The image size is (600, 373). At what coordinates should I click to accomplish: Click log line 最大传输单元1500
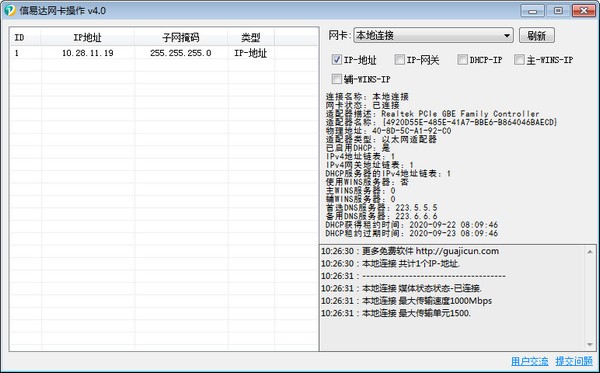click(x=396, y=313)
